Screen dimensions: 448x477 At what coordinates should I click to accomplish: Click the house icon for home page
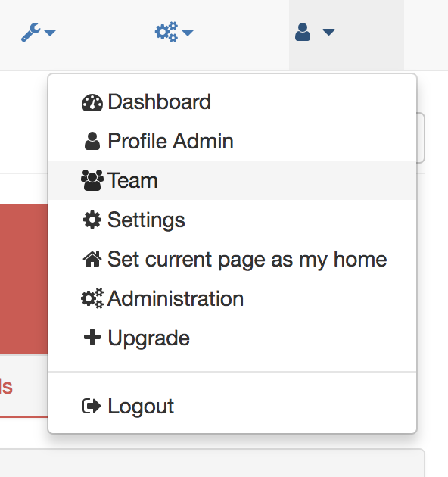pos(92,259)
